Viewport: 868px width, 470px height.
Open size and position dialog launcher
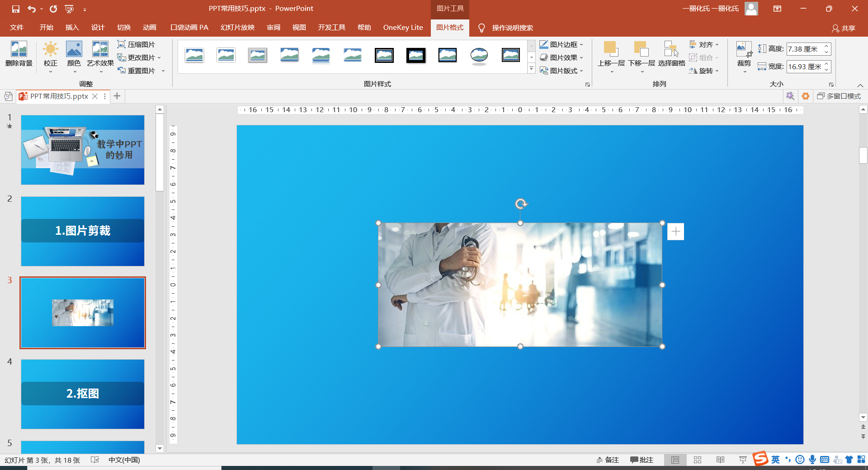point(831,85)
